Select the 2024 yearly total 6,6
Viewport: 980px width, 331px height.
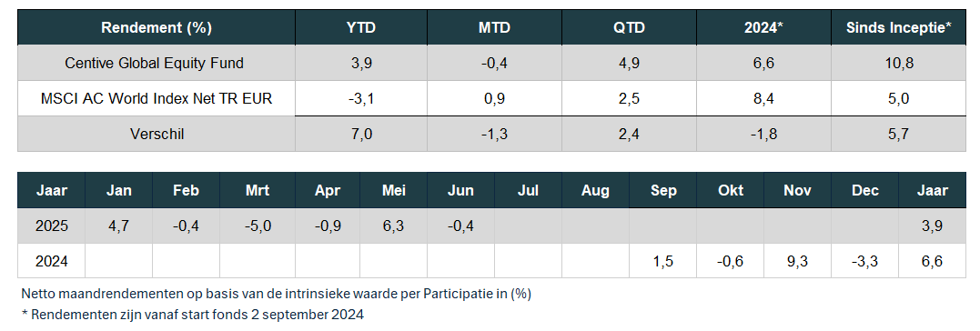932,261
